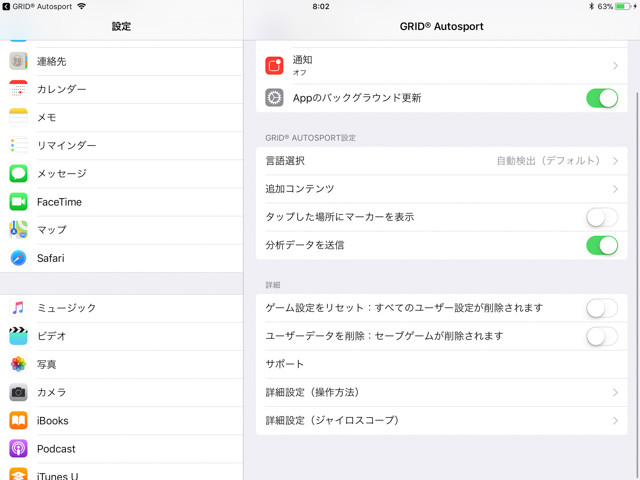The image size is (640, 480).
Task: Select カレンダー in settings list
Action: [x=122, y=89]
